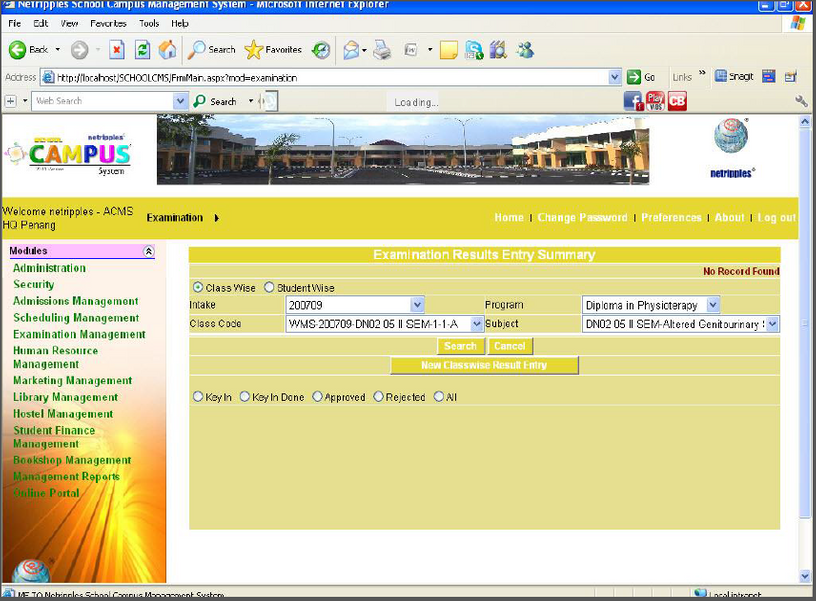Click the Campus System logo
Viewport: 816px width, 601px height.
(x=68, y=155)
